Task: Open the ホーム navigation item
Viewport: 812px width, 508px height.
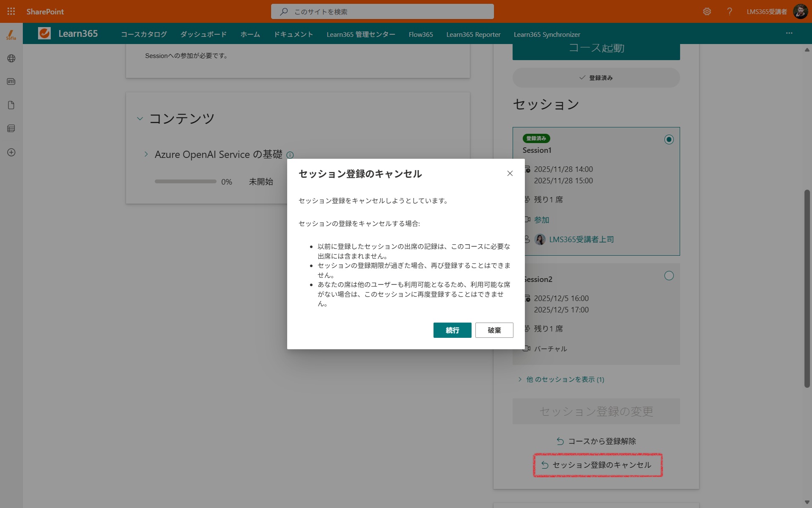Action: pyautogui.click(x=250, y=34)
